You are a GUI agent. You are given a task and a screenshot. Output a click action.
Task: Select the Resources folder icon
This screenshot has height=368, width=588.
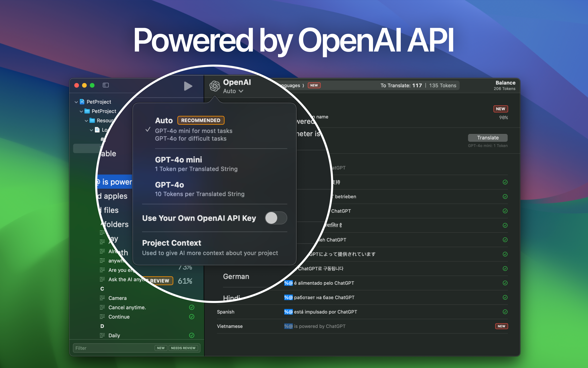92,120
